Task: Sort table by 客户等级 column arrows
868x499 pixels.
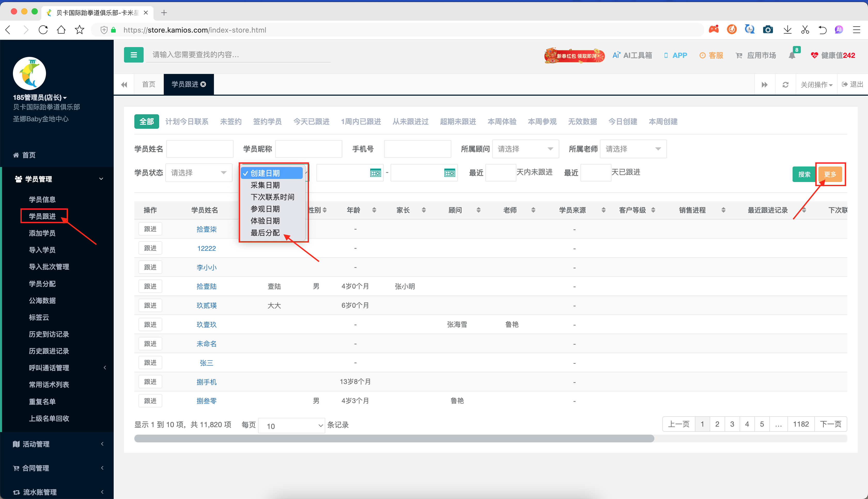Action: pyautogui.click(x=653, y=210)
